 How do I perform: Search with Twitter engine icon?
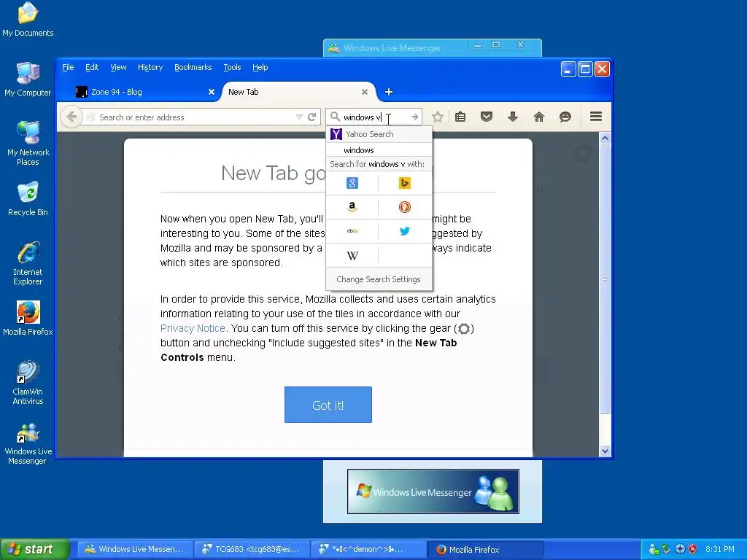pyautogui.click(x=404, y=231)
